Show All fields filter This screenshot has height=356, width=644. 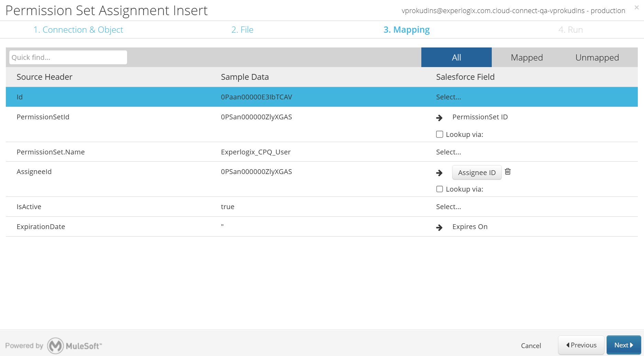456,57
